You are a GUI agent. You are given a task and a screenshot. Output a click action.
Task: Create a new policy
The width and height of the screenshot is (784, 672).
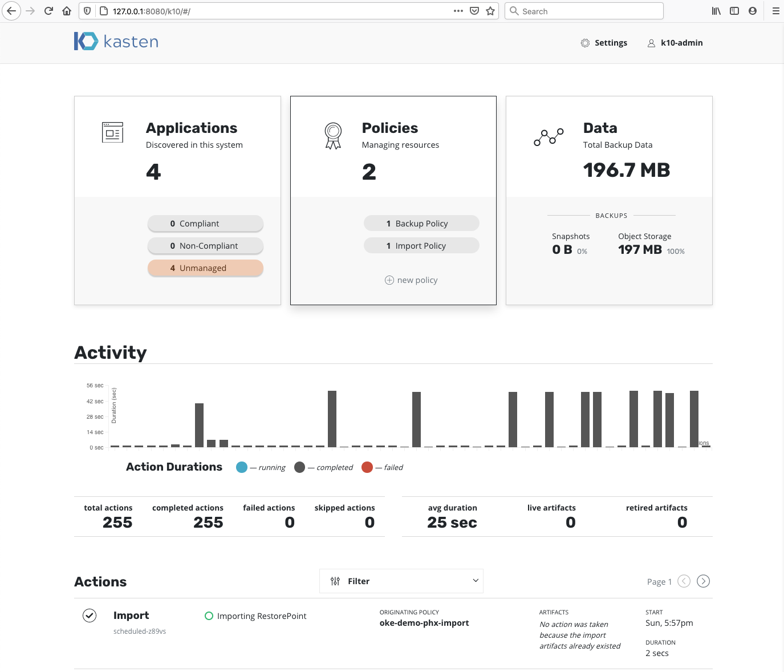tap(411, 280)
